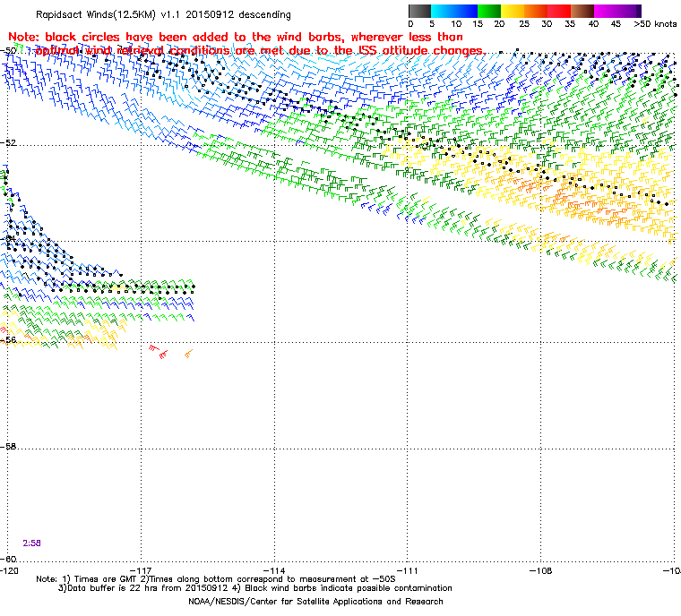Click the purple '2:58' swath time label
The width and height of the screenshot is (681, 616).
[31, 543]
